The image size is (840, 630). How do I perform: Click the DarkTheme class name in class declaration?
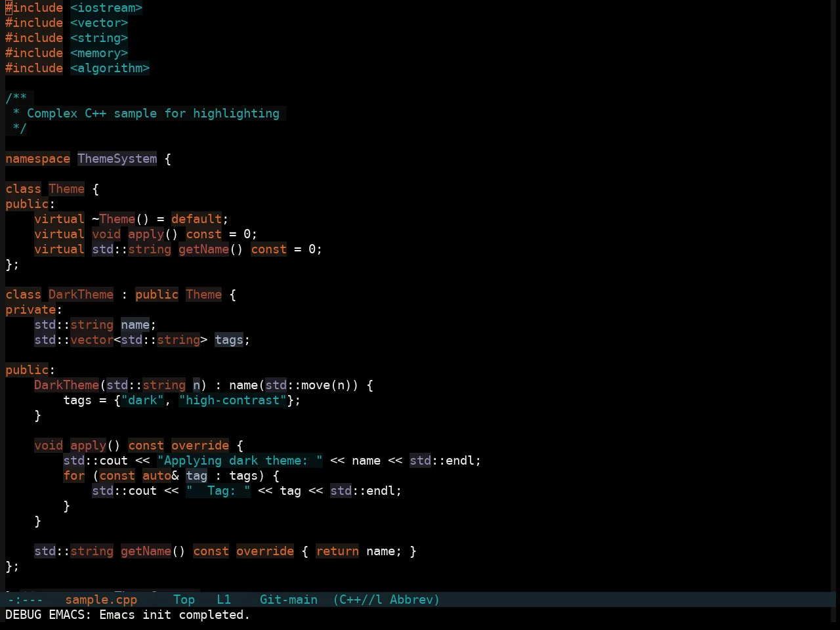[81, 295]
